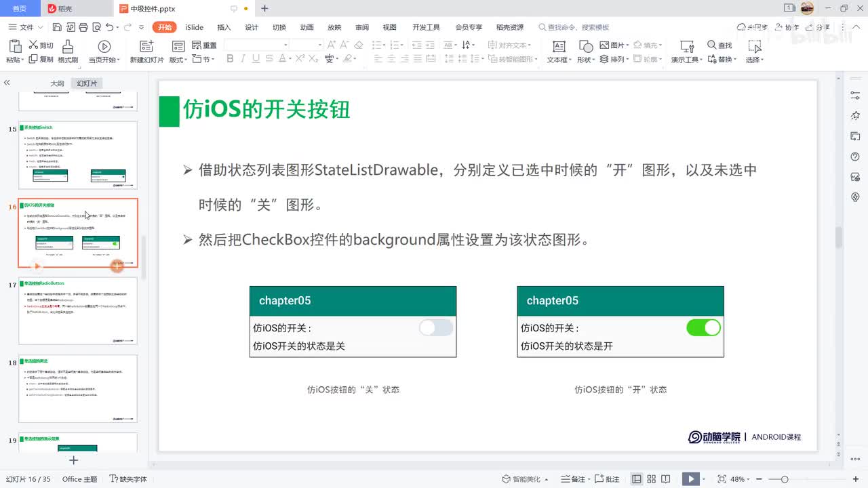This screenshot has height=488, width=868.
Task: Click the 分享 share button
Action: 817,27
